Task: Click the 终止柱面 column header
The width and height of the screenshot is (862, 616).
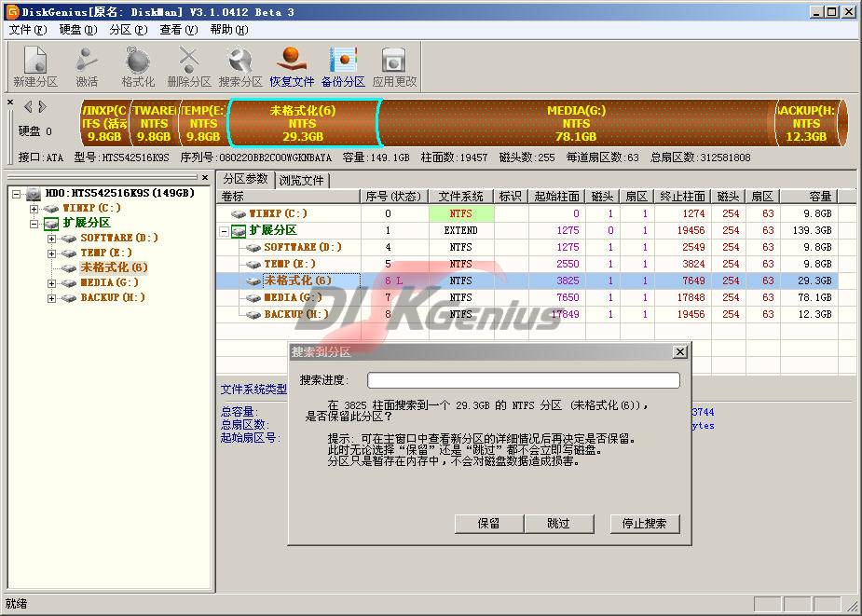Action: click(x=682, y=197)
